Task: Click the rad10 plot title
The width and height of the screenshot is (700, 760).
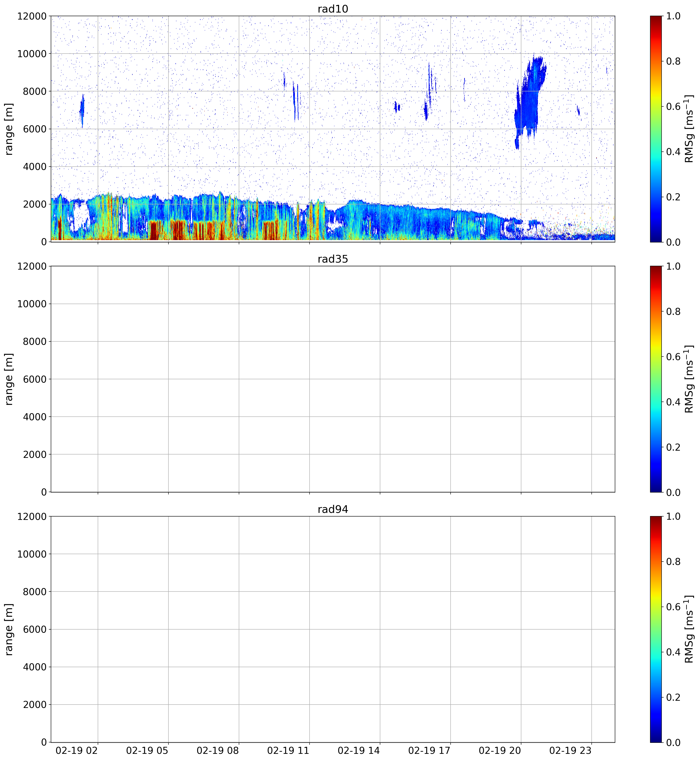Action: 332,9
